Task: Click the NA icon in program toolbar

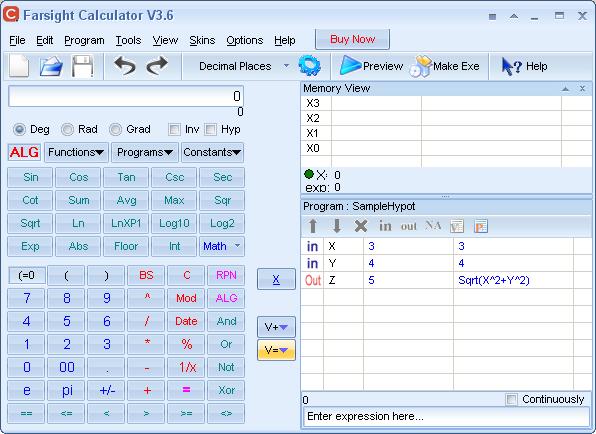Action: click(433, 225)
